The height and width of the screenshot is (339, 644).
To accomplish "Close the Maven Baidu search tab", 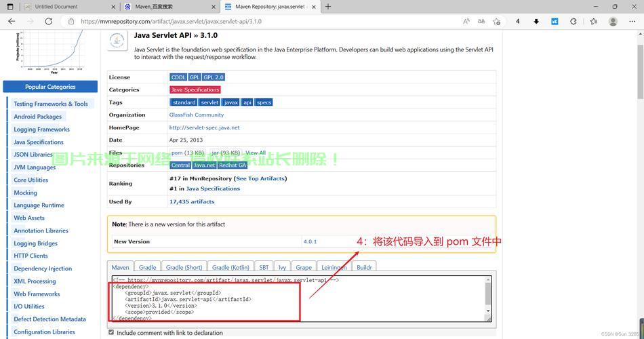I will pos(214,7).
